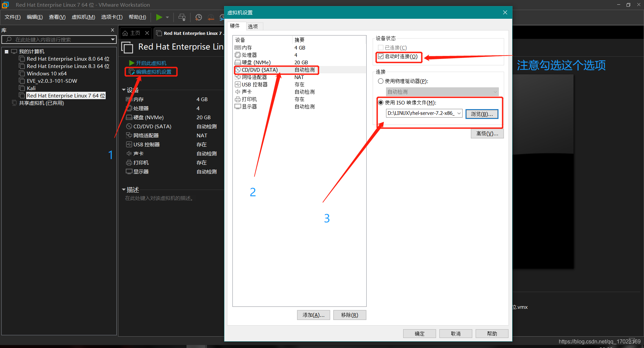Toggle 启动时连接(O) checkbox
Screen dimensions: 644x348
[381, 56]
